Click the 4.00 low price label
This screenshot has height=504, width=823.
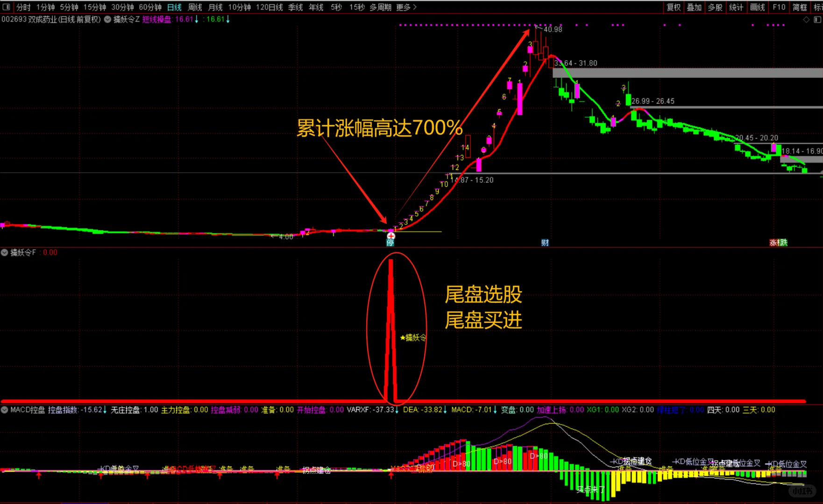pyautogui.click(x=286, y=237)
